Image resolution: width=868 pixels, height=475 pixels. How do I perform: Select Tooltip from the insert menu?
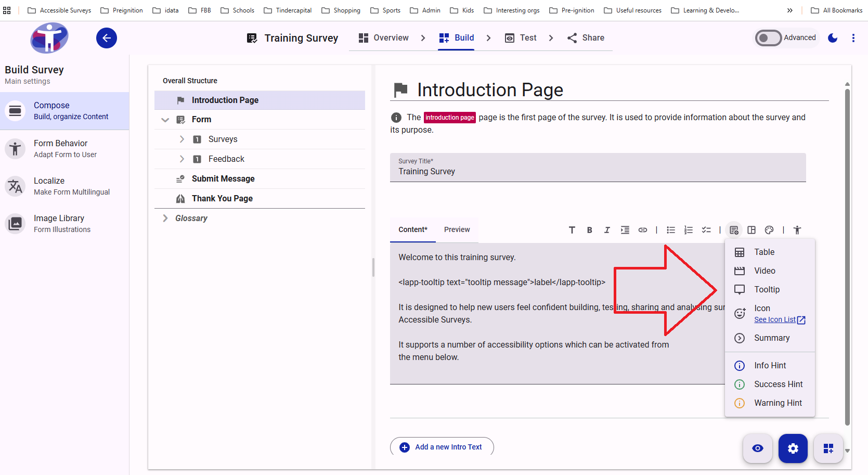tap(767, 289)
